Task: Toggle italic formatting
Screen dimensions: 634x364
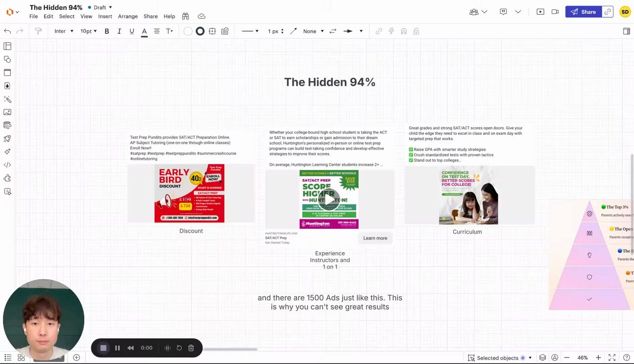Action: tap(119, 31)
